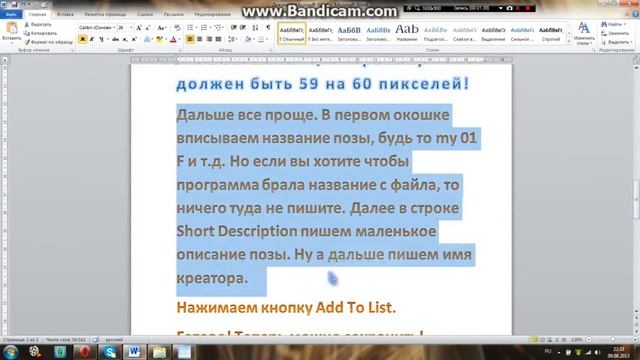
Task: Open the text effects icon
Action: pyautogui.click(x=147, y=39)
